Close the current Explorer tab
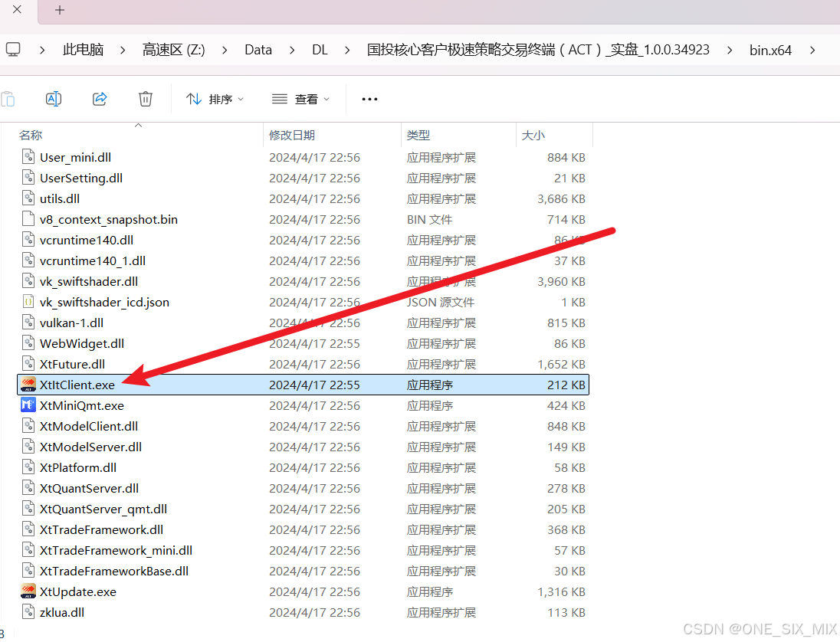Image resolution: width=840 pixels, height=642 pixels. point(17,10)
